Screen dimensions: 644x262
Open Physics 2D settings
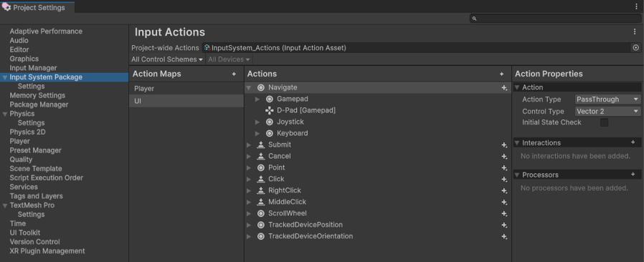point(27,132)
